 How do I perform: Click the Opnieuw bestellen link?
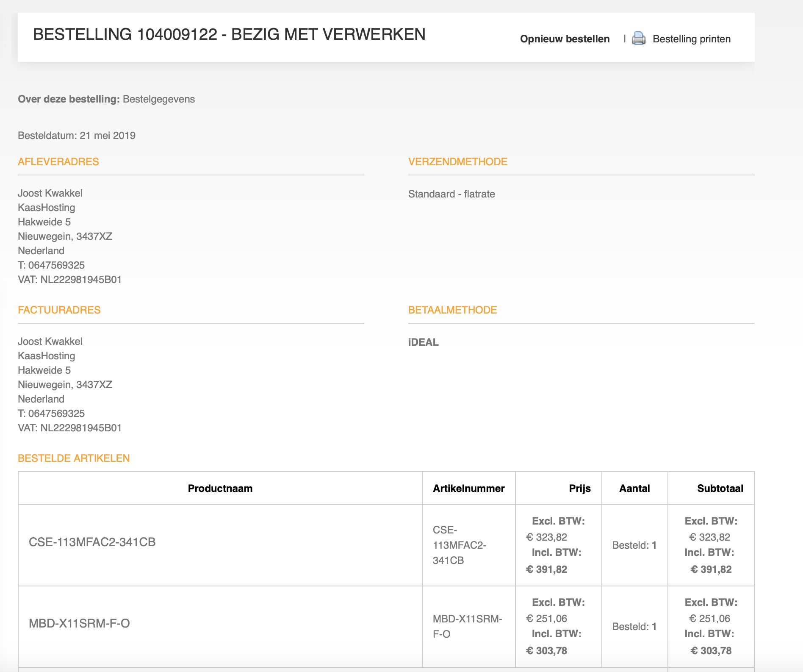[x=565, y=39]
